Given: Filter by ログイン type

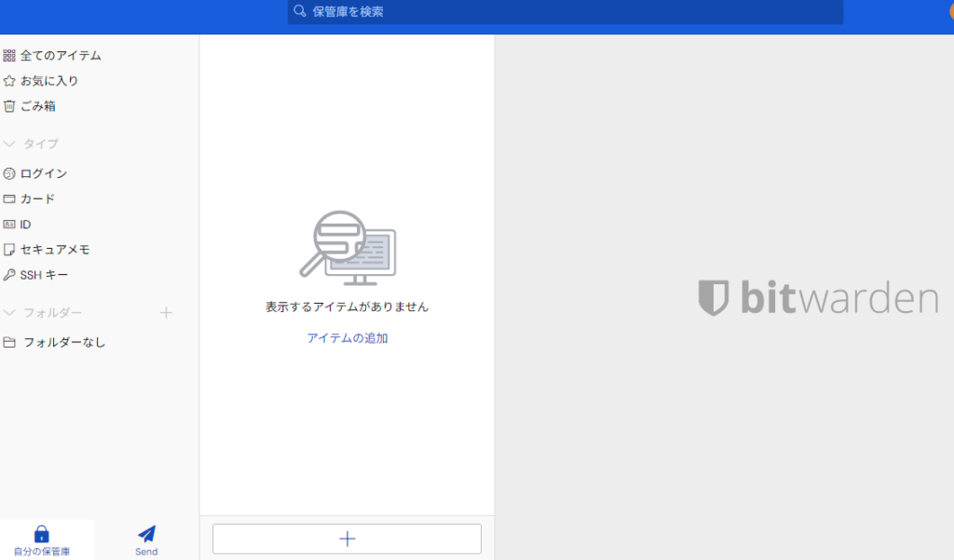Looking at the screenshot, I should (x=44, y=173).
